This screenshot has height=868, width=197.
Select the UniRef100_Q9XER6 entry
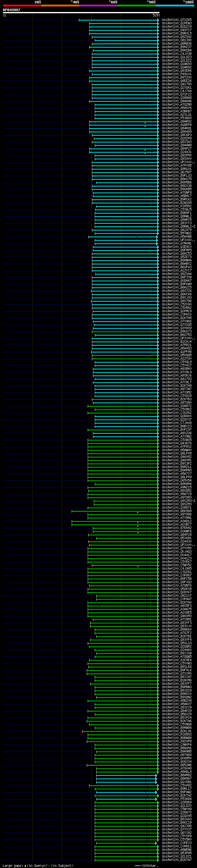point(176,71)
